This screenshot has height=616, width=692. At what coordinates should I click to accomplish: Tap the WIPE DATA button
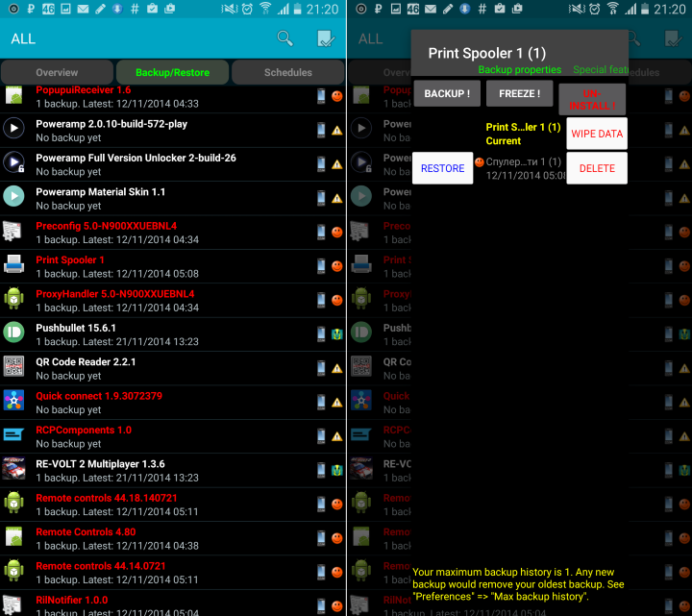point(597,134)
